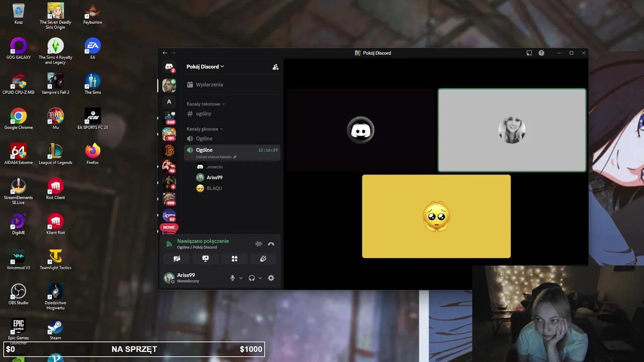Open Dziedzictwo Hogwartu desktop shortcut
Screen dimensions: 644x362
click(x=55, y=297)
